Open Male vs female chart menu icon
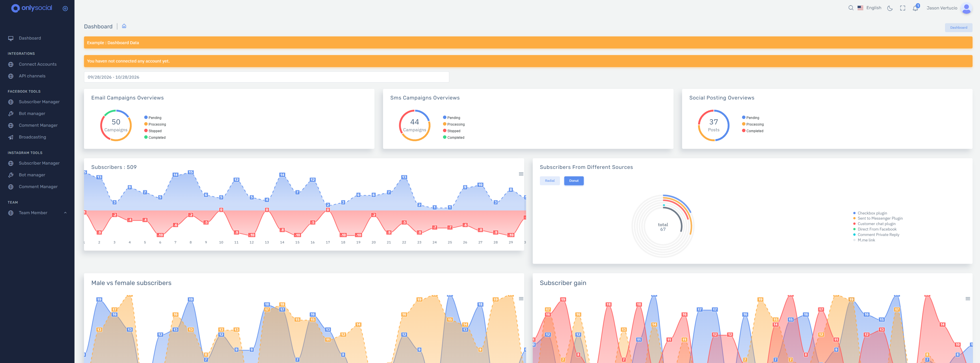 pyautogui.click(x=521, y=299)
